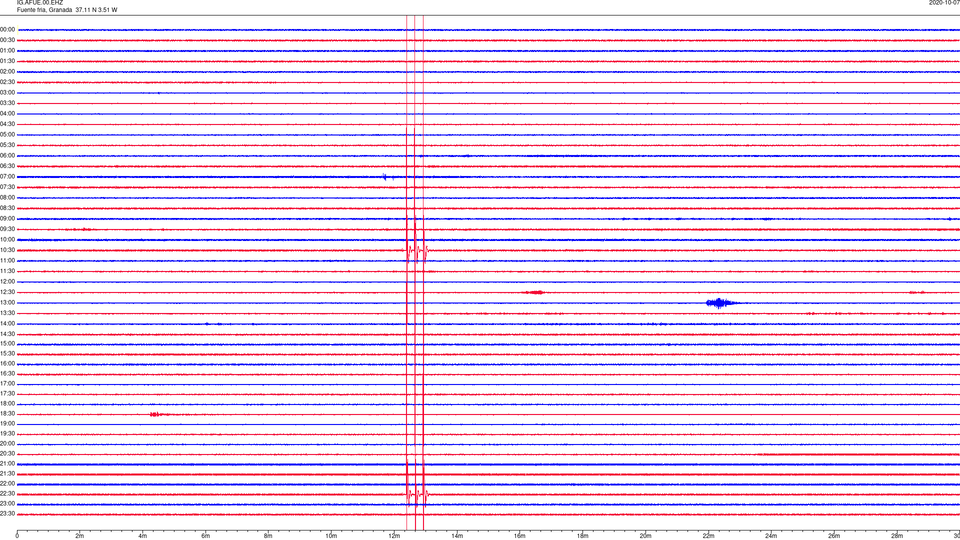Viewport: 960px width, 540px height.
Task: Click the 18m tick label on time axis
Action: click(582, 536)
